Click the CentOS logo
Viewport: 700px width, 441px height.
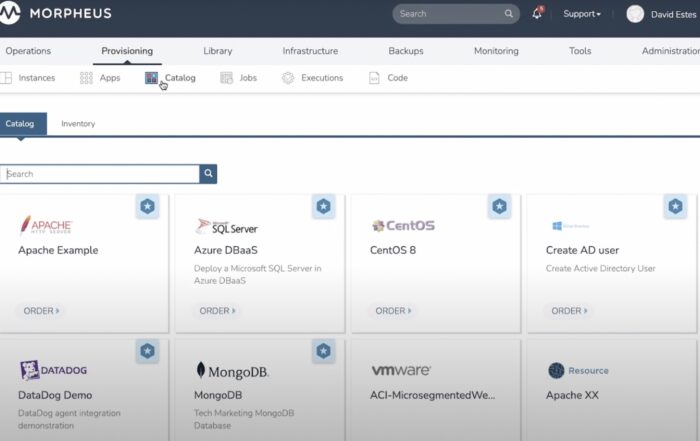click(404, 225)
